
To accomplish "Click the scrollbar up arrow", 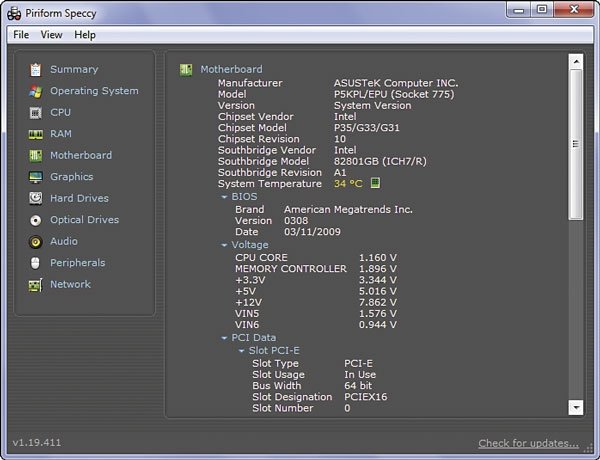I will pos(576,61).
